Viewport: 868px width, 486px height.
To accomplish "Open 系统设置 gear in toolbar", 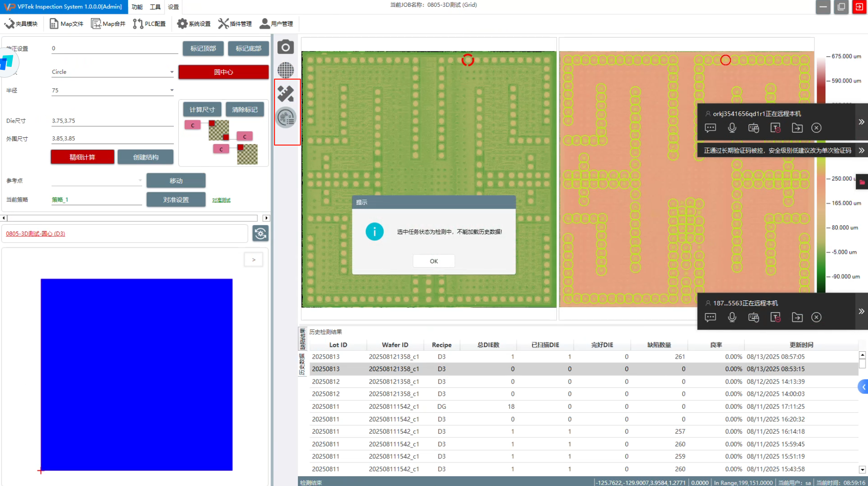I will (x=194, y=23).
